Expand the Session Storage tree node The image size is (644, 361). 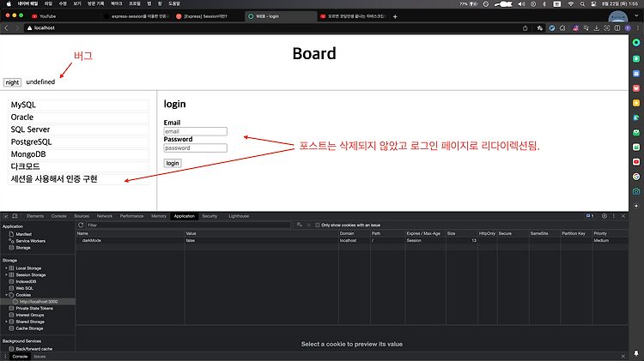click(6, 275)
